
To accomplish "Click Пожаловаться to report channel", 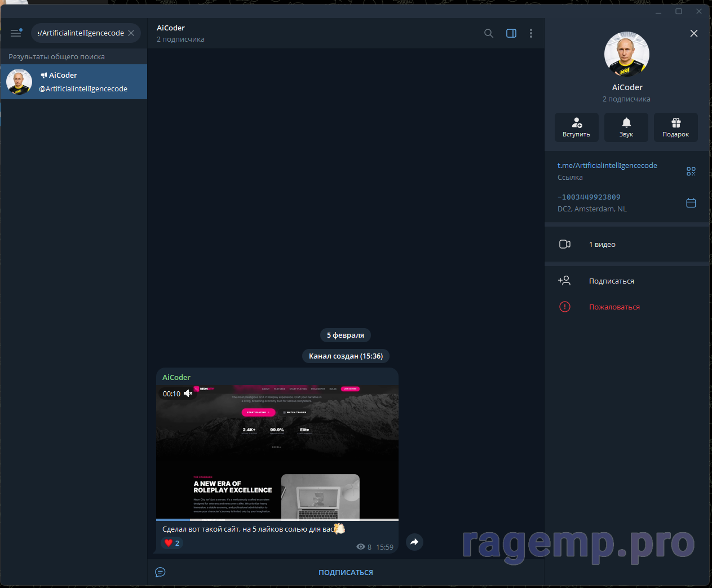I will tap(614, 307).
